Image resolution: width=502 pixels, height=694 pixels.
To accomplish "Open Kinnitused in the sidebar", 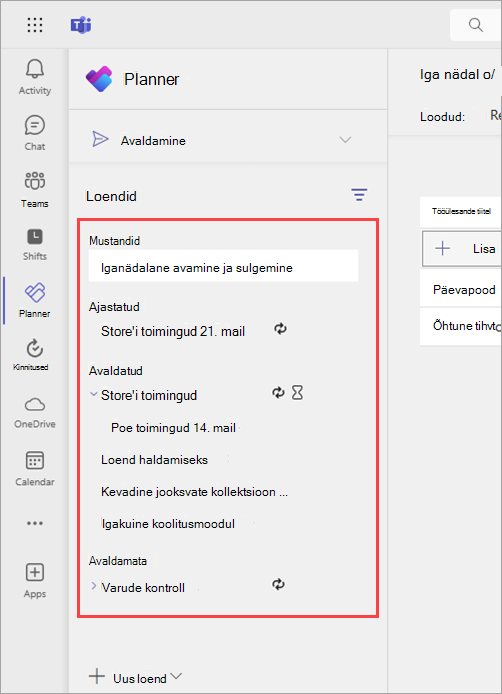I will (31, 355).
